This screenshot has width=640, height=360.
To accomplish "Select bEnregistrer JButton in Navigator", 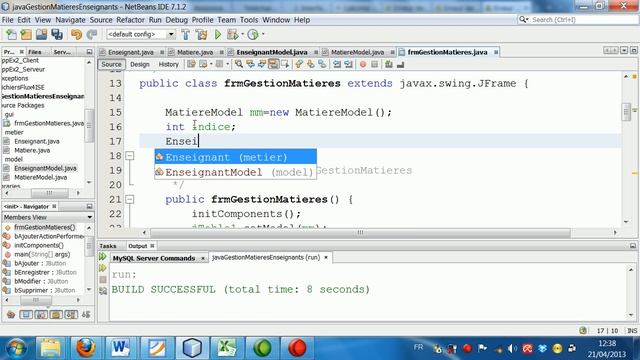I will pyautogui.click(x=45, y=272).
